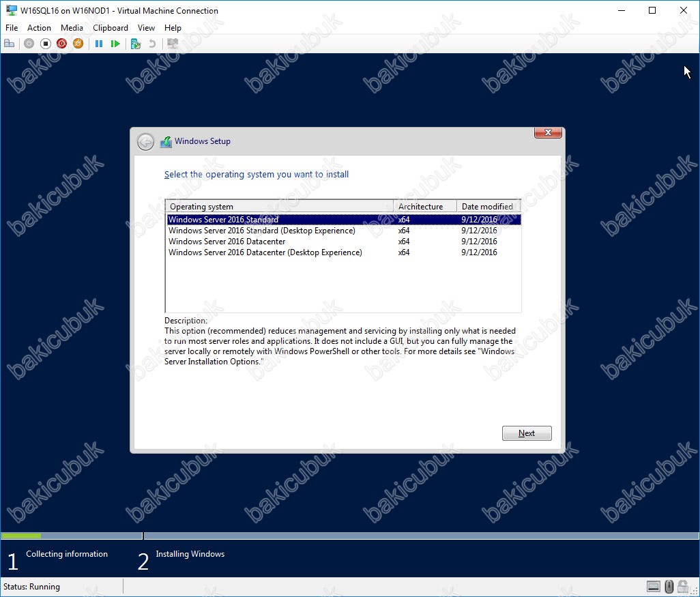Select Windows Server 2016 Standard (Desktop Experience)
Viewport: 700px width, 597px height.
[x=344, y=231]
